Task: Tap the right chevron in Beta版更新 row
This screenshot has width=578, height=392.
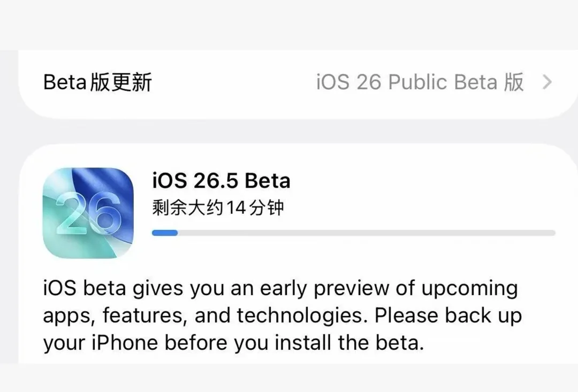Action: [546, 82]
